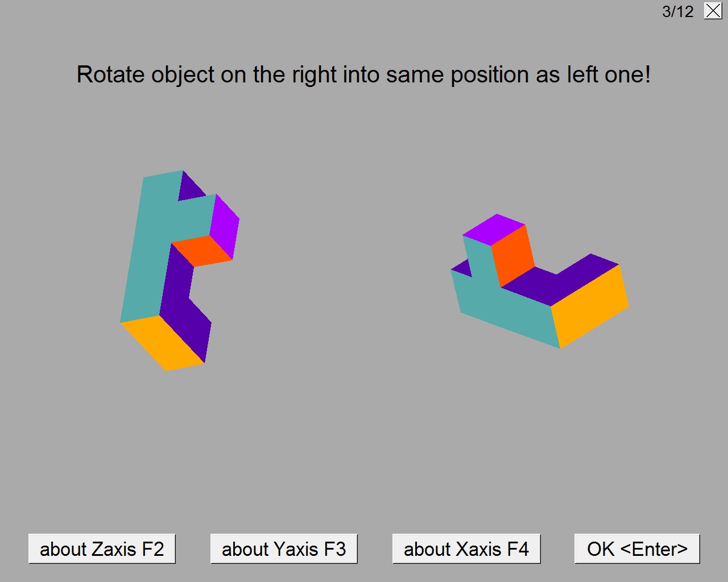Select the orange face on right object
Screen dimensions: 728x582
coord(513,255)
